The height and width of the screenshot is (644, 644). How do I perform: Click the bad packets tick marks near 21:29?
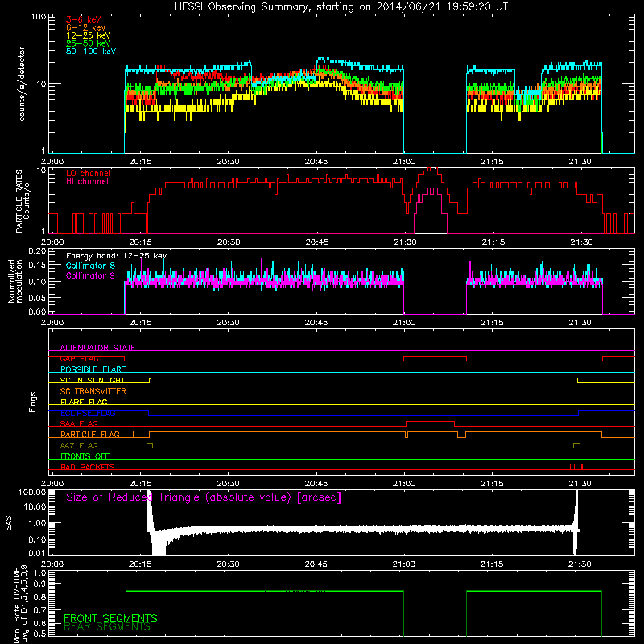click(576, 467)
